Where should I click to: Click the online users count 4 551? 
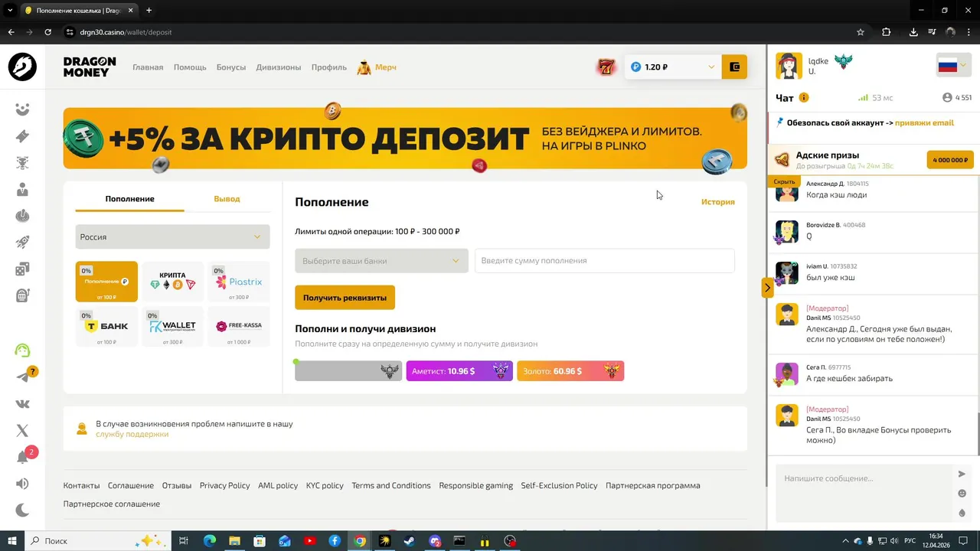pos(957,98)
